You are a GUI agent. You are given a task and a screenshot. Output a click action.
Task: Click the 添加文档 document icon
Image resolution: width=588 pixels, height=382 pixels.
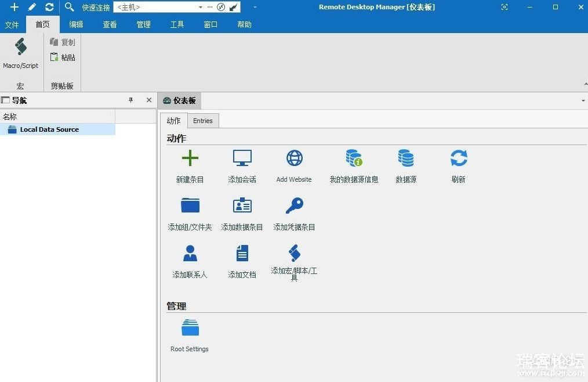(x=242, y=253)
